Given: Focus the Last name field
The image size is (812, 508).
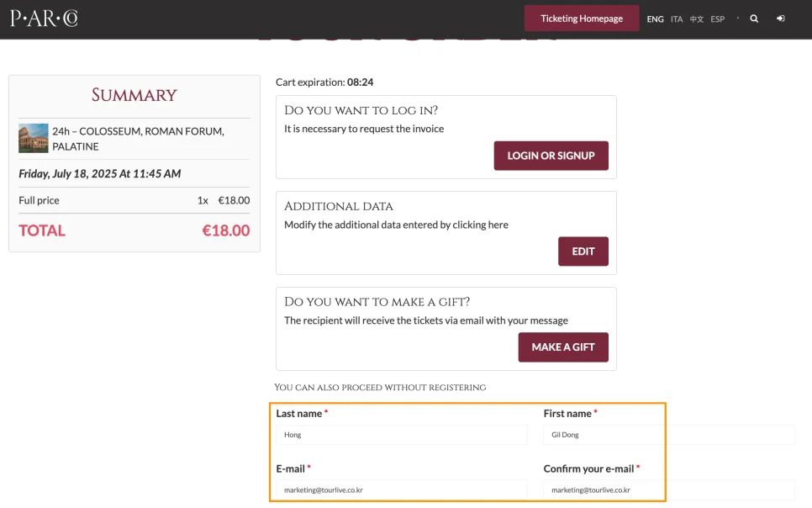Looking at the screenshot, I should coord(401,435).
